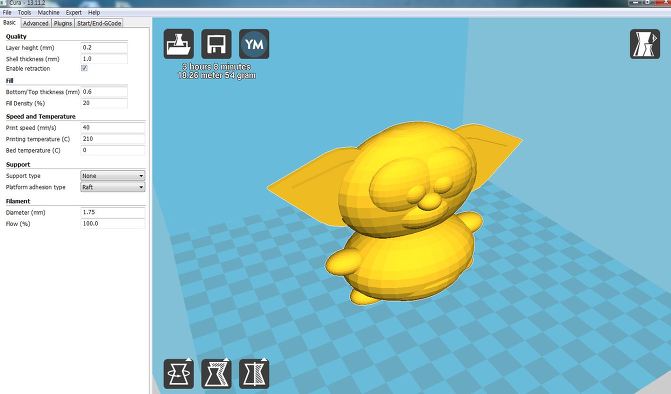
Task: Toggle the Enable retraction checkbox
Action: pyautogui.click(x=84, y=68)
